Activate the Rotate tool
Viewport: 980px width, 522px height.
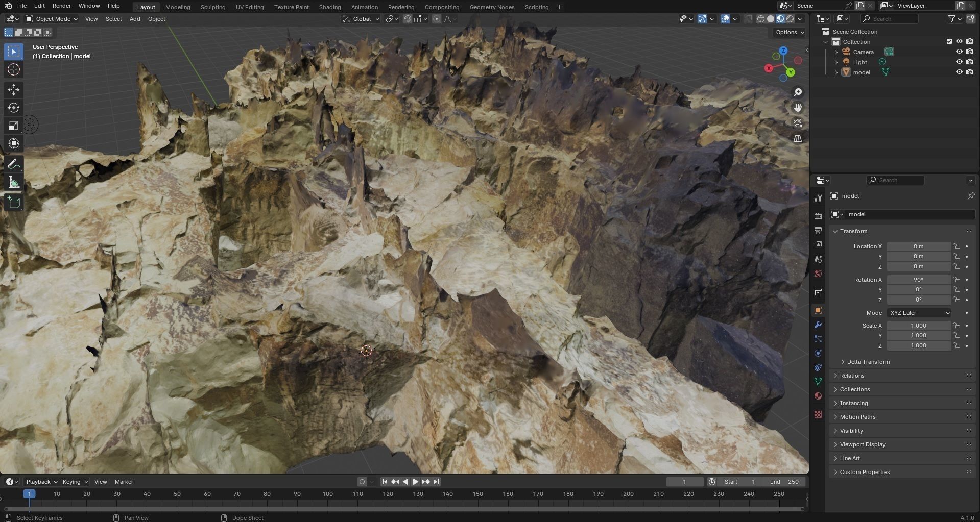[14, 108]
